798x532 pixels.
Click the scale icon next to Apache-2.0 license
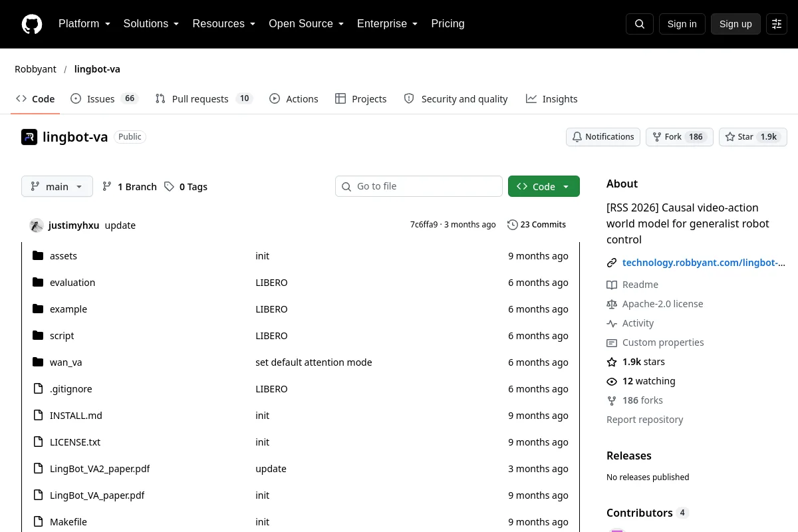pos(612,304)
